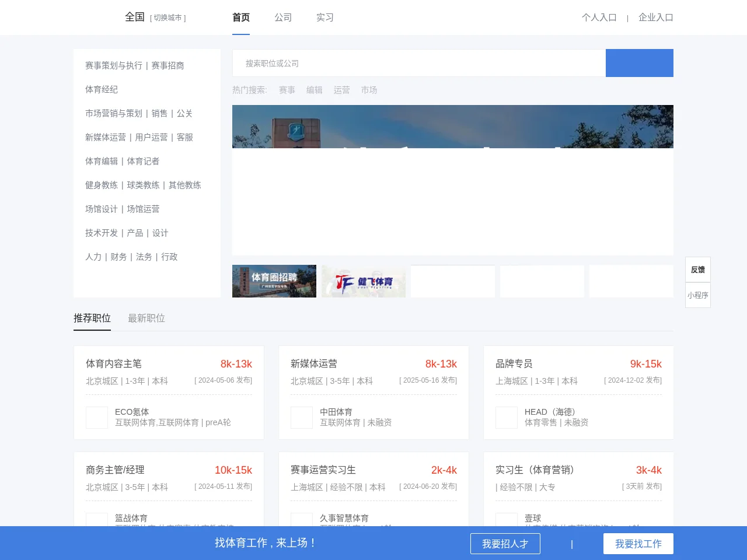Switch to 最新职位 tab
The width and height of the screenshot is (747, 560).
[146, 318]
